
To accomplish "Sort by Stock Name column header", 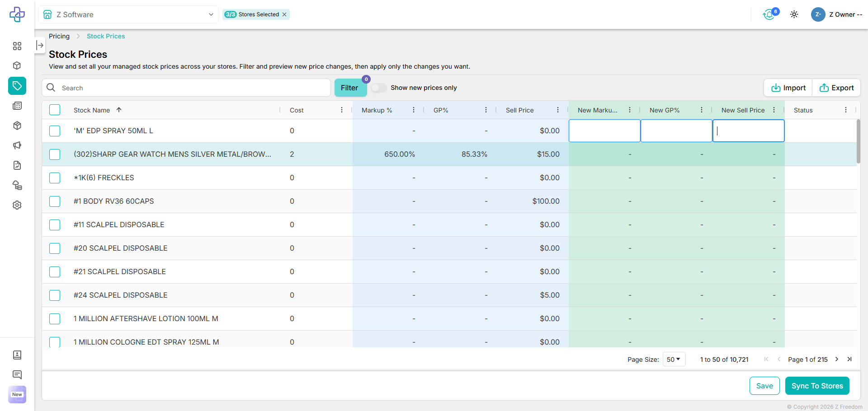I will click(92, 110).
